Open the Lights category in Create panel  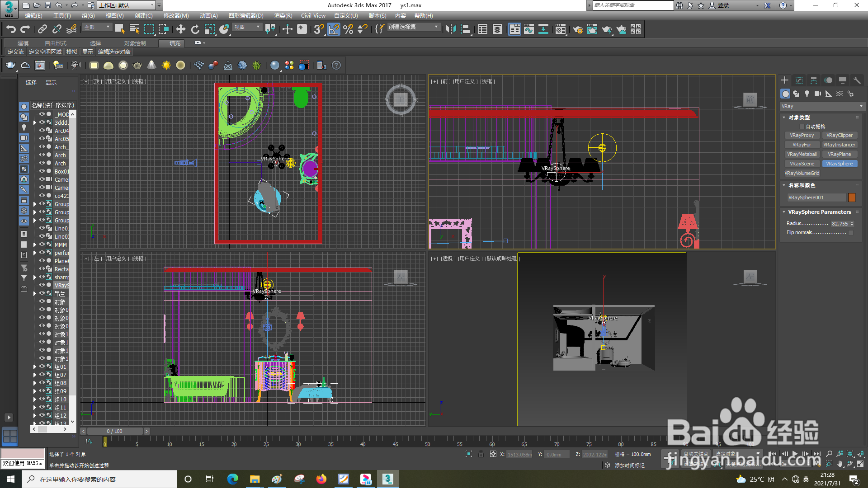[x=807, y=94]
